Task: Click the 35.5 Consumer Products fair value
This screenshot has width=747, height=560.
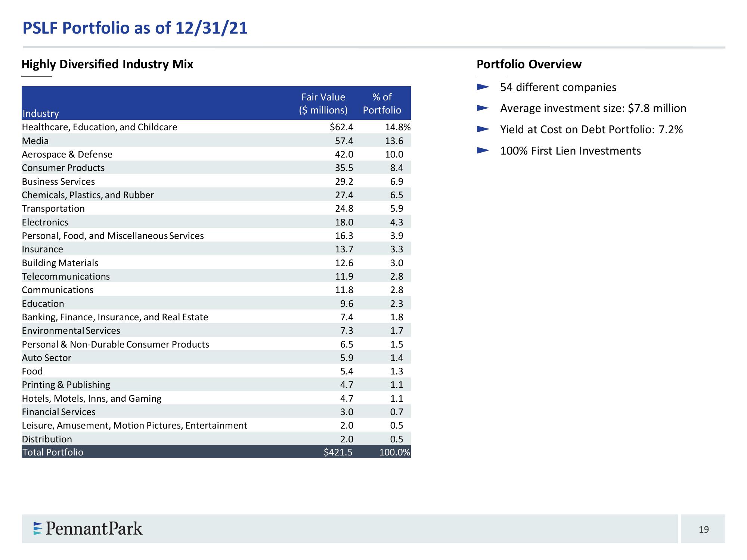Action: (344, 168)
